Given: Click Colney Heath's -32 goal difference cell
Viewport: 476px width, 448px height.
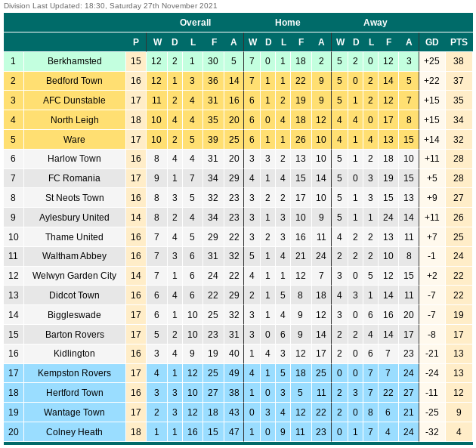Looking at the screenshot, I should pos(432,432).
